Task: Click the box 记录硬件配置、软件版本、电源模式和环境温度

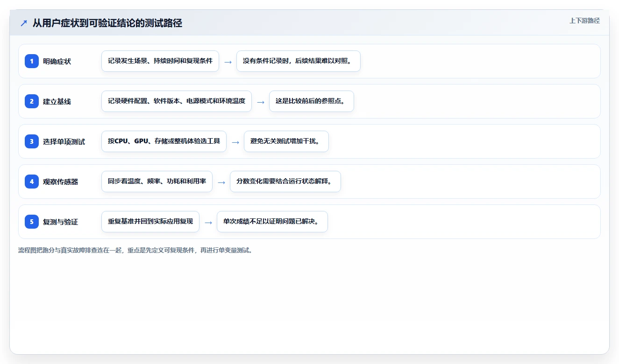Action: coord(177,101)
